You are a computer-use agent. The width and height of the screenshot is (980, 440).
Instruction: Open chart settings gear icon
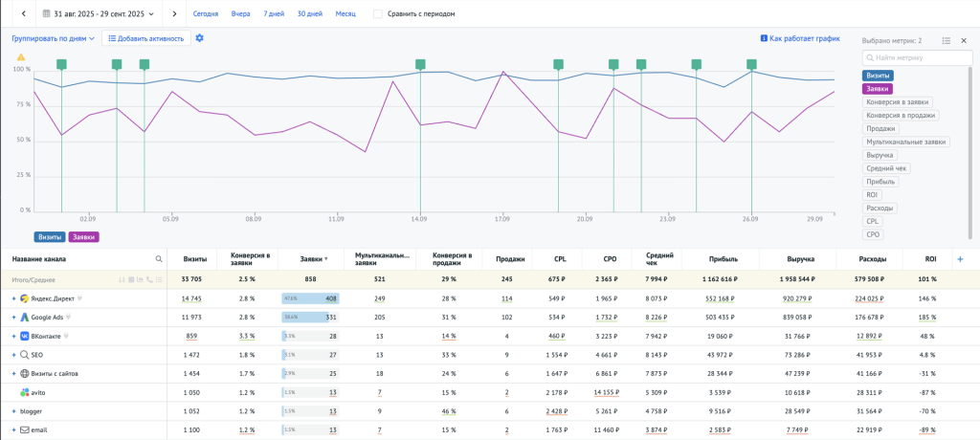pyautogui.click(x=200, y=38)
